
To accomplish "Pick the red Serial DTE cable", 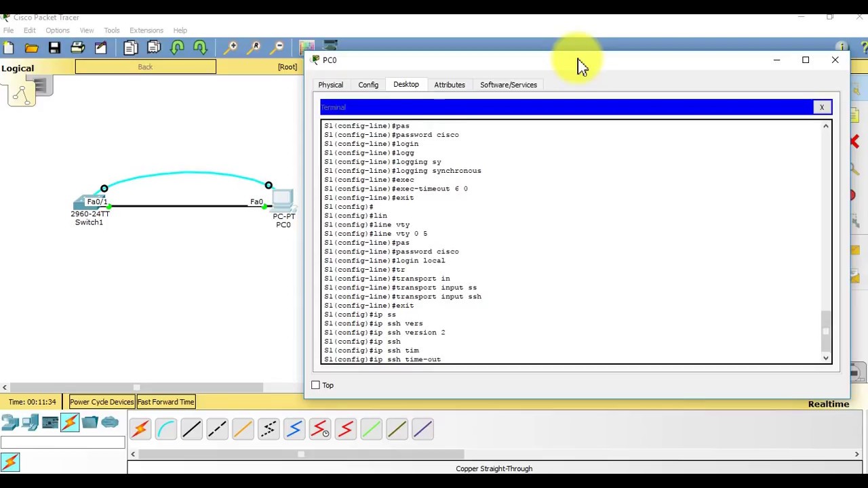I will click(x=346, y=429).
